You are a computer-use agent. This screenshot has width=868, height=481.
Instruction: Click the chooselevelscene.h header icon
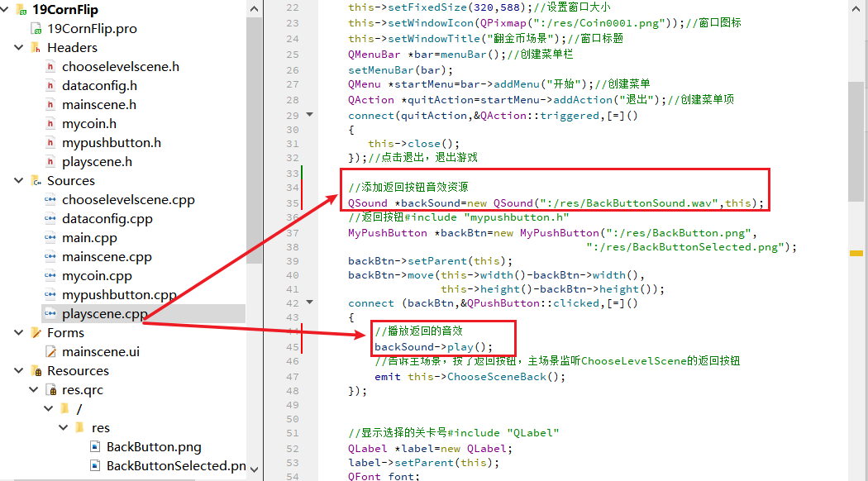(50, 66)
